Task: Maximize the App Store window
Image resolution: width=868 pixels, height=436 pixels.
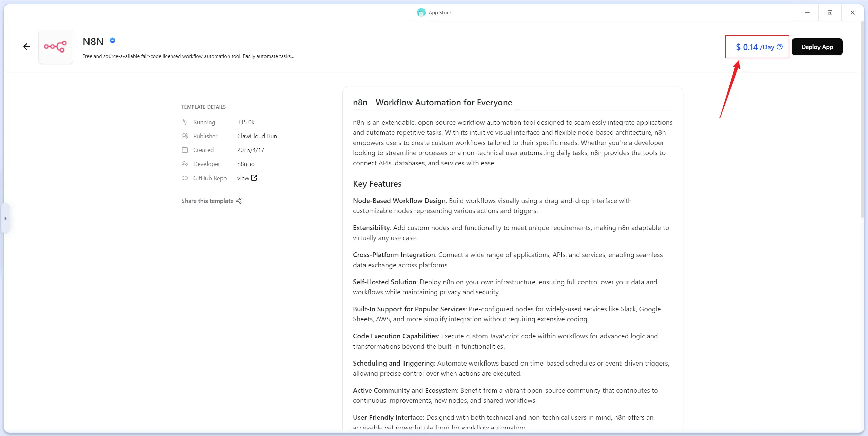Action: pos(830,13)
